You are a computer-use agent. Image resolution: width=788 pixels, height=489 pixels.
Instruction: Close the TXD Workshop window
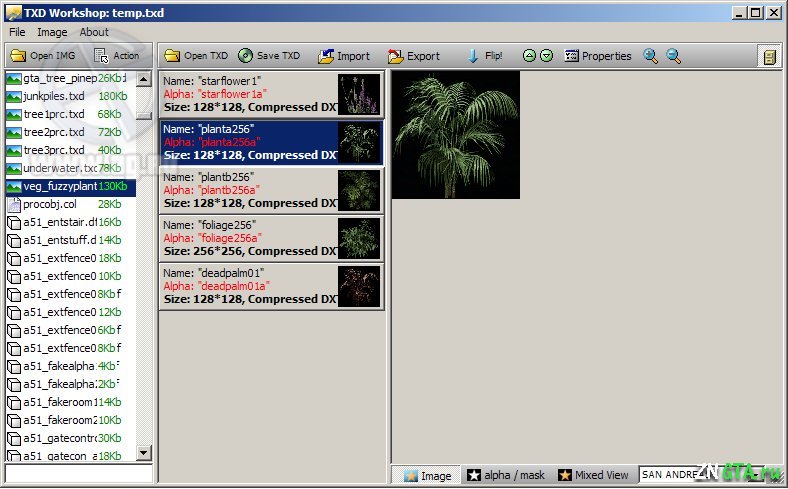click(x=773, y=13)
